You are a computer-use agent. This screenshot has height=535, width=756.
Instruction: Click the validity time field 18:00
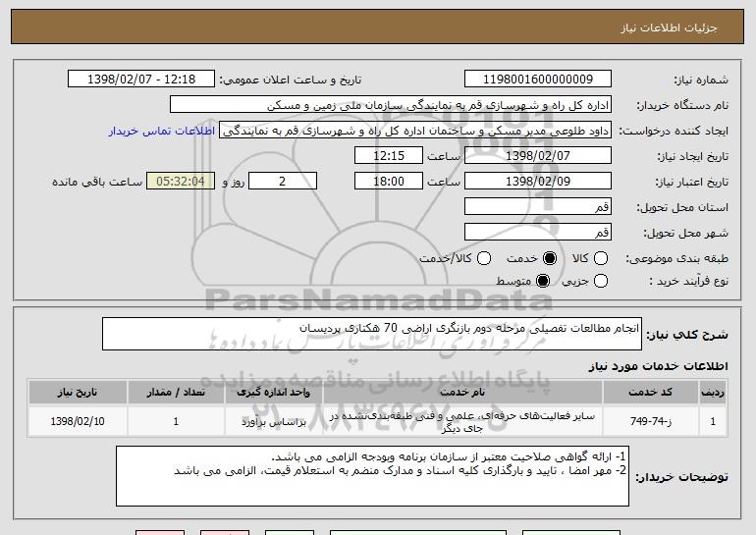[x=389, y=182]
